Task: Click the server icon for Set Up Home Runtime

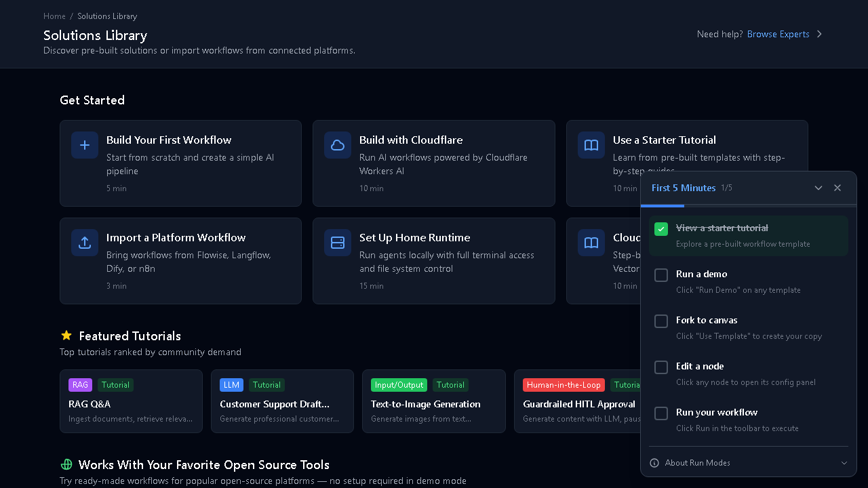Action: coord(338,243)
